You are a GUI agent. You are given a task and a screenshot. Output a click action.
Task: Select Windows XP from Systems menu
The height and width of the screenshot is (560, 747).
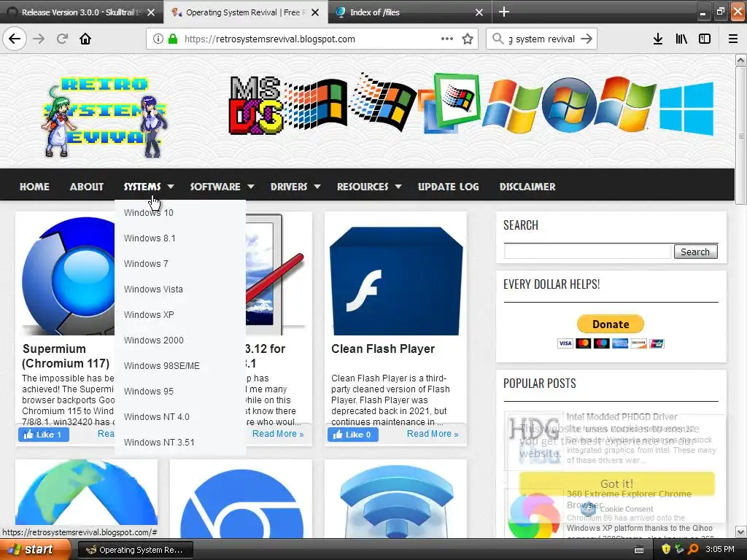tap(180, 315)
